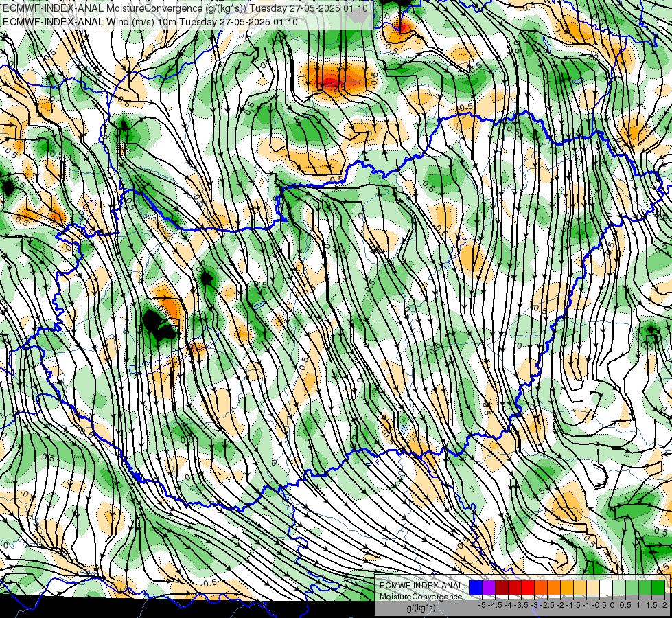Select the light orange swatch (-1.5 to -1)
The height and width of the screenshot is (618, 672).
(x=580, y=587)
